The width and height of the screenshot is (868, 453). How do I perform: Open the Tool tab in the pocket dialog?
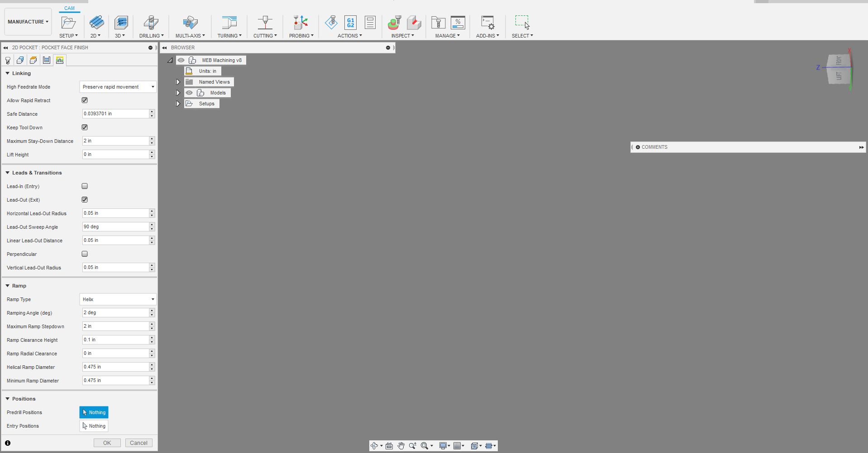click(7, 60)
